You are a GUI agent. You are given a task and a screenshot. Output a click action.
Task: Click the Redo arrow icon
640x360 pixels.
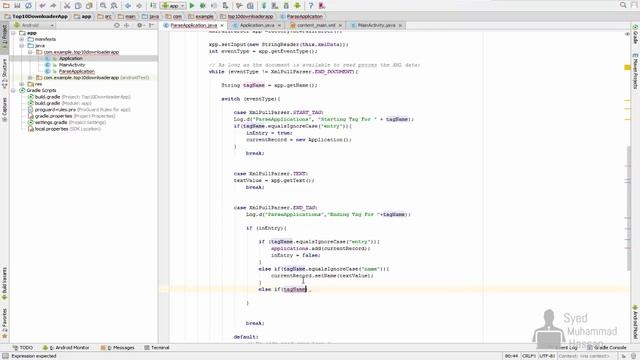pos(53,5)
